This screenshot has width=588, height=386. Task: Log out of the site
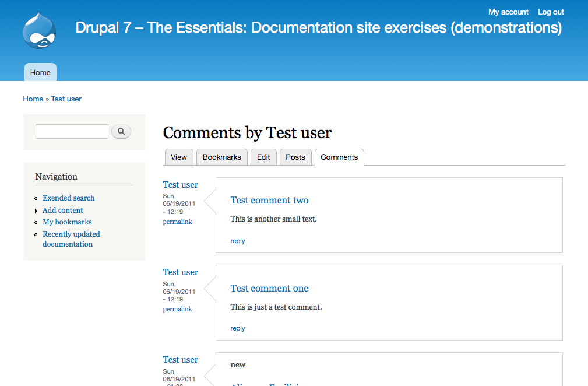[550, 12]
